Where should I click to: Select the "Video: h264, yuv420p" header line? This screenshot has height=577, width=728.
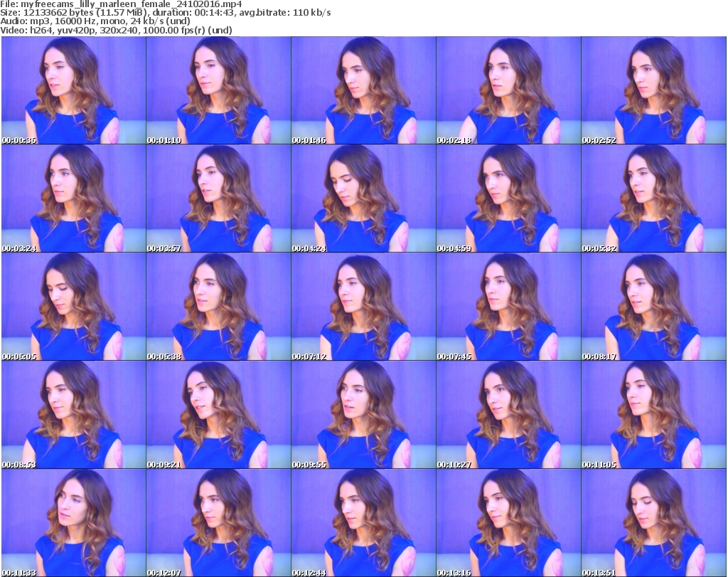(x=116, y=30)
